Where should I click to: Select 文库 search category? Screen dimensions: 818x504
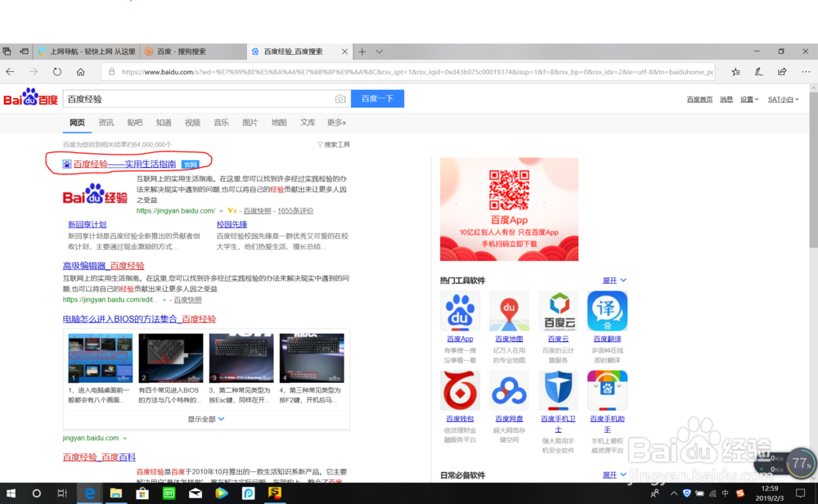308,123
